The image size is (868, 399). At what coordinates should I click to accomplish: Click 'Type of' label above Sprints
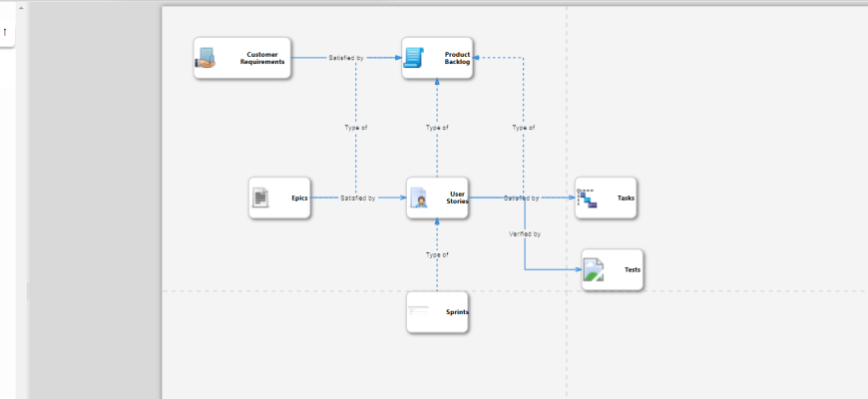pos(437,255)
